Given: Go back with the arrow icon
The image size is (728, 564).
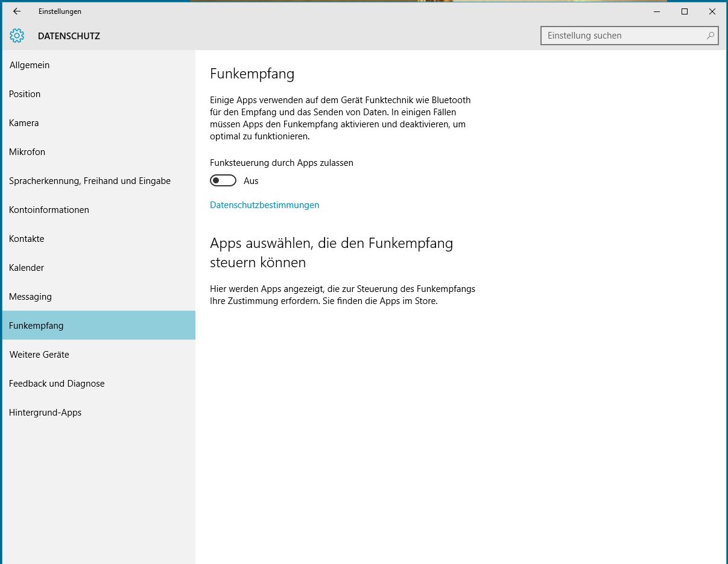Looking at the screenshot, I should (17, 11).
